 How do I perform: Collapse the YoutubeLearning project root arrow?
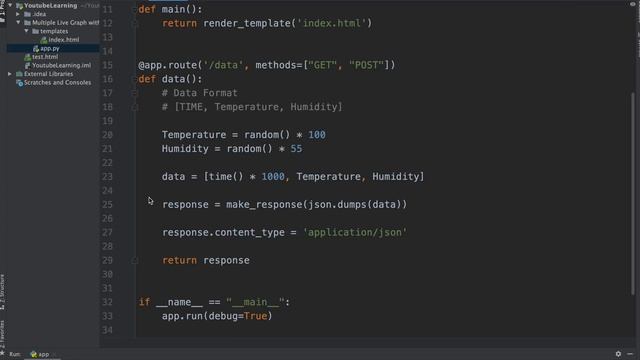10,5
